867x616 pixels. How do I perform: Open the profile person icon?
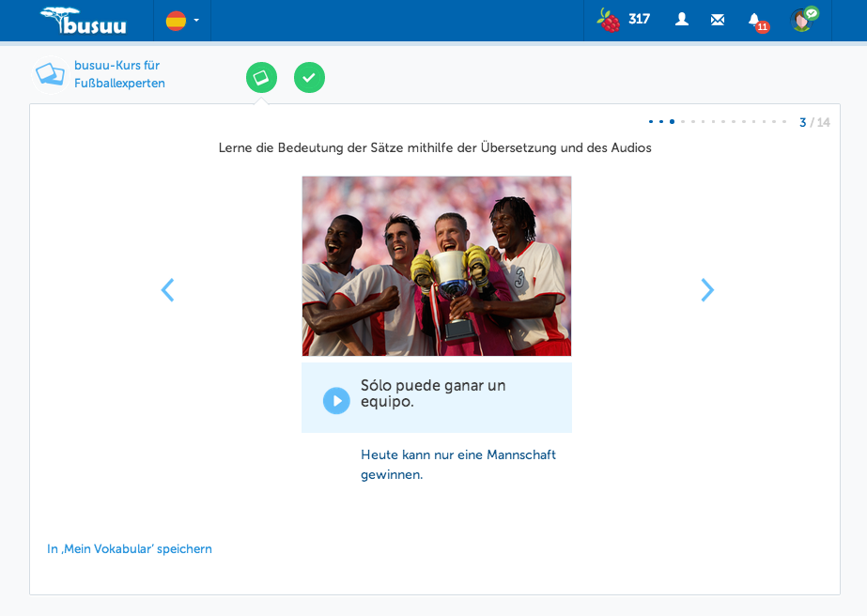pos(682,20)
